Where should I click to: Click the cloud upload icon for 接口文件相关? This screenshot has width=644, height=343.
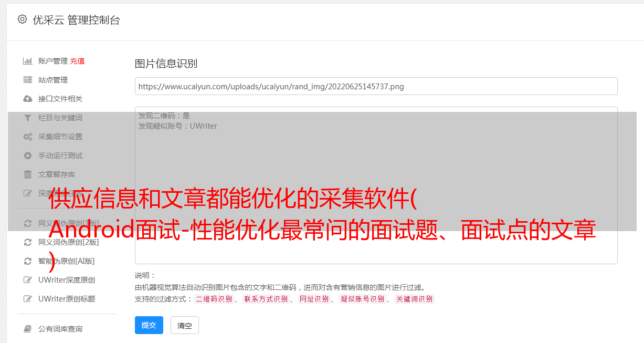coord(28,99)
